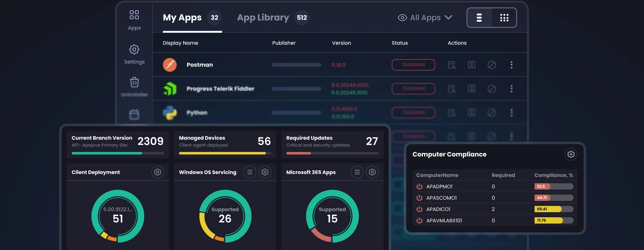Open Windows OS Servicing settings gear
The width and height of the screenshot is (644, 250).
[x=265, y=172]
